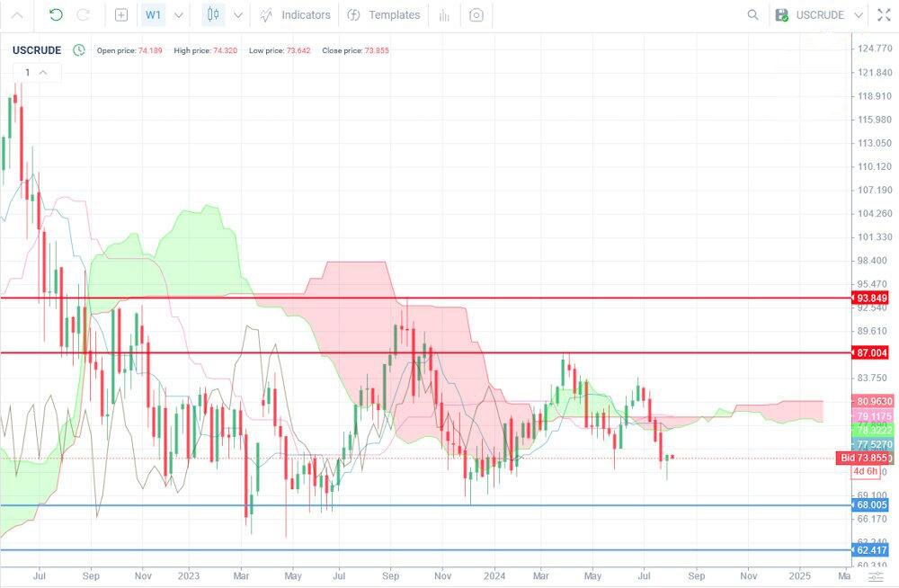Open the chart settings icon at bottom right
The height and width of the screenshot is (588, 899).
pos(876,576)
